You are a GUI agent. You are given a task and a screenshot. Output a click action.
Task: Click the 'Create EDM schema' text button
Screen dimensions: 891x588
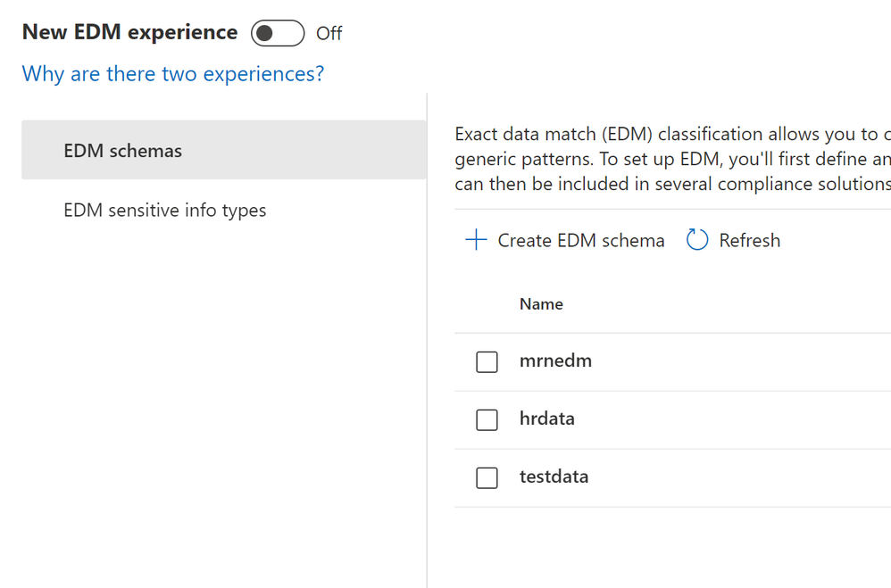point(580,240)
